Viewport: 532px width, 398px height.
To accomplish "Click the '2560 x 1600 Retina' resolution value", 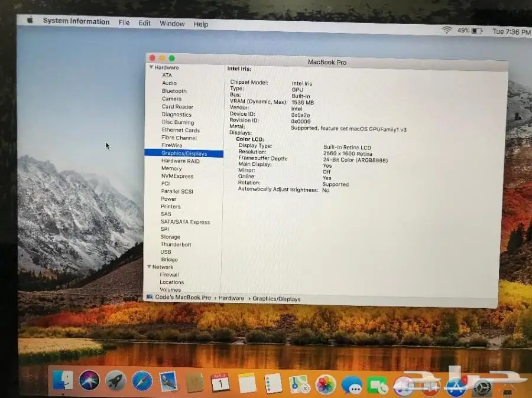I will pyautogui.click(x=348, y=154).
